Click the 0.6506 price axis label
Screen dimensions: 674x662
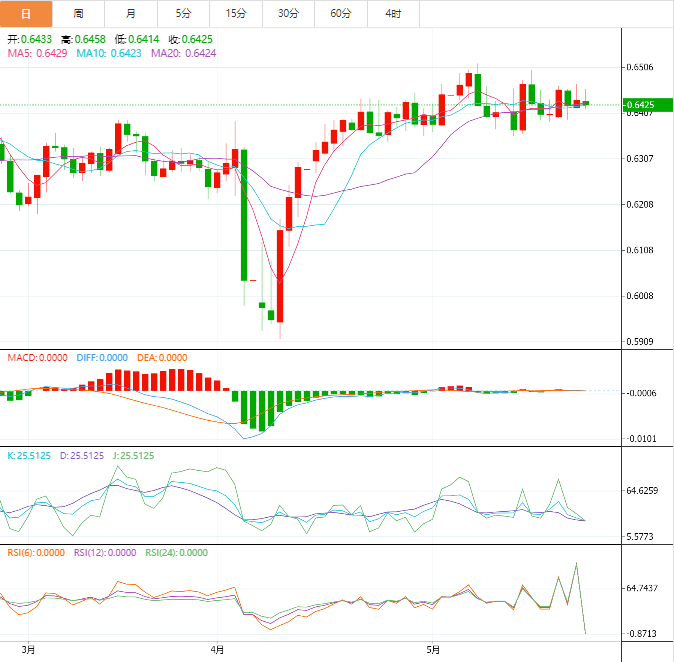[640, 67]
